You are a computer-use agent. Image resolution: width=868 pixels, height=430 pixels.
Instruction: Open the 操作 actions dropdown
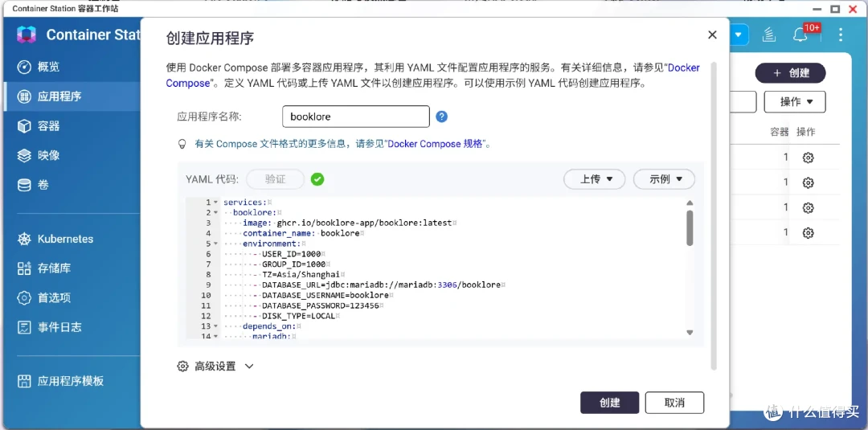pos(795,102)
